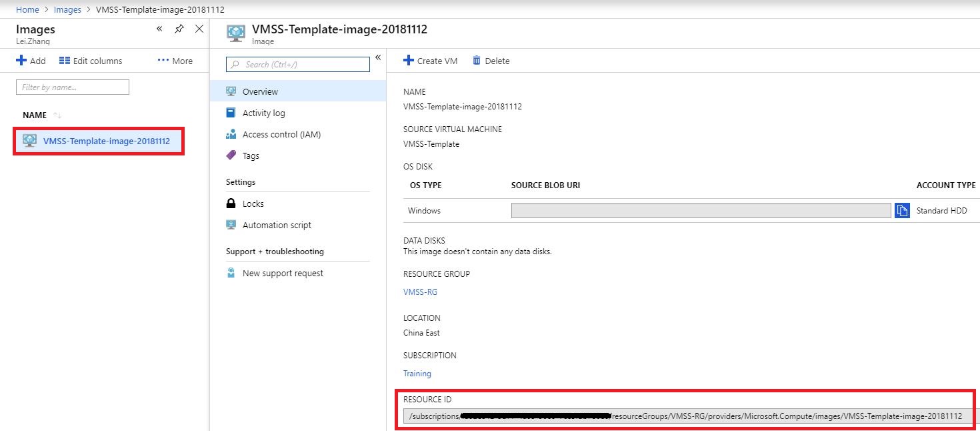
Task: Focus the Search (Ctrl+/) box
Action: pos(298,65)
